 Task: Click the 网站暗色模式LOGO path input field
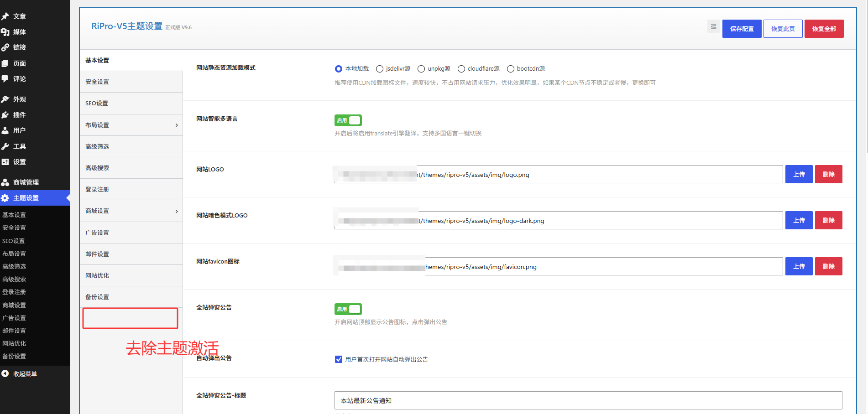click(559, 220)
